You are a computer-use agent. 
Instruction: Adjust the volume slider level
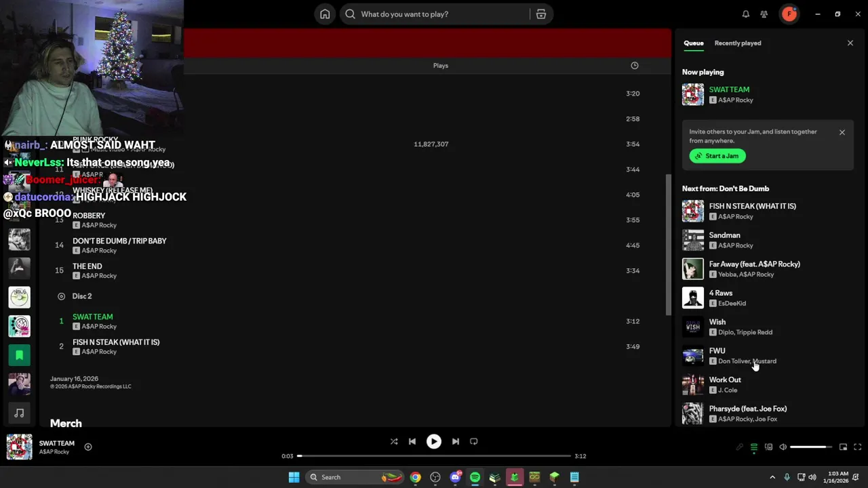point(811,447)
